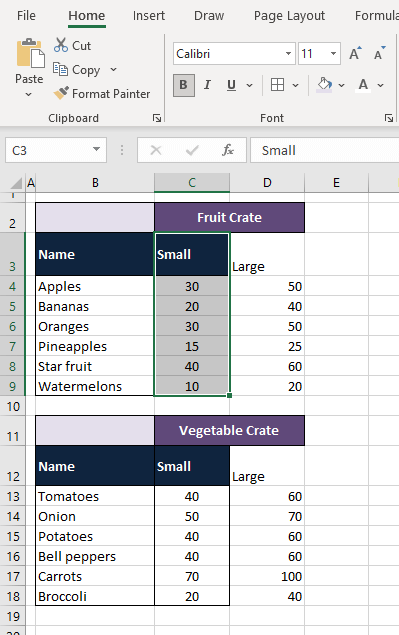Open the File tab
This screenshot has height=635, width=399.
pos(26,16)
